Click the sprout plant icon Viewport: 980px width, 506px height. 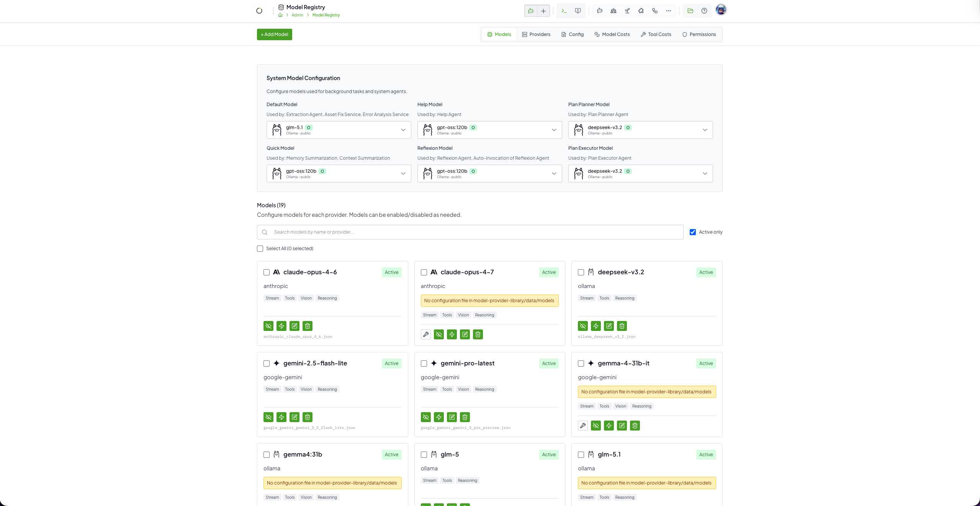click(x=627, y=11)
